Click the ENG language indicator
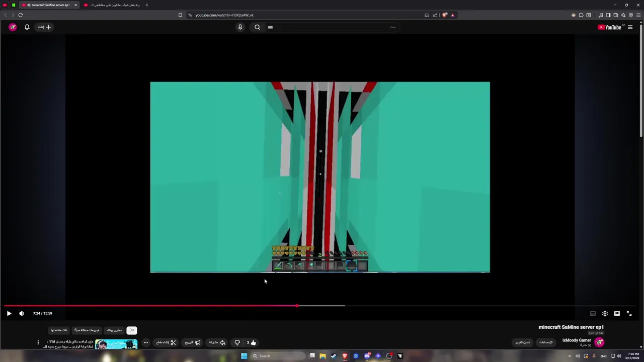Screen dimensions: 644x362 [603, 356]
